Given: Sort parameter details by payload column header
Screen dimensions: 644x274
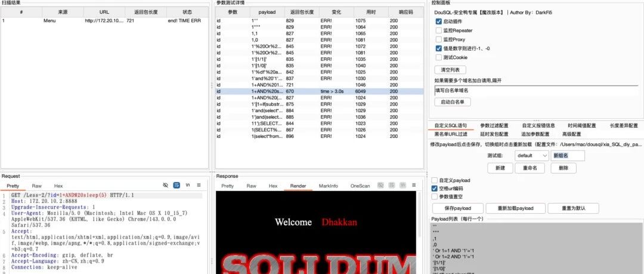Looking at the screenshot, I should coord(267,13).
